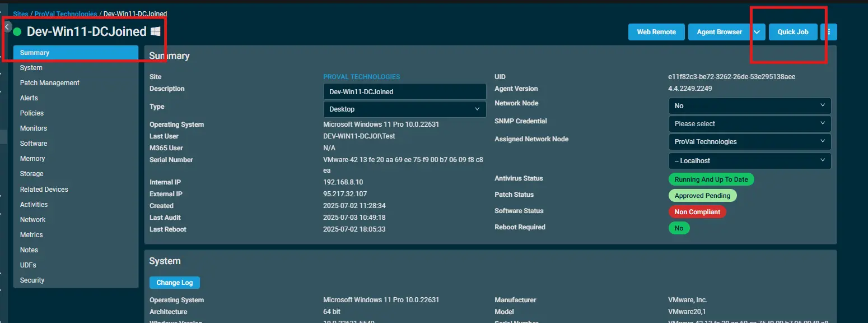Expand the Agent Browser dropdown arrow
The height and width of the screenshot is (323, 868).
757,32
